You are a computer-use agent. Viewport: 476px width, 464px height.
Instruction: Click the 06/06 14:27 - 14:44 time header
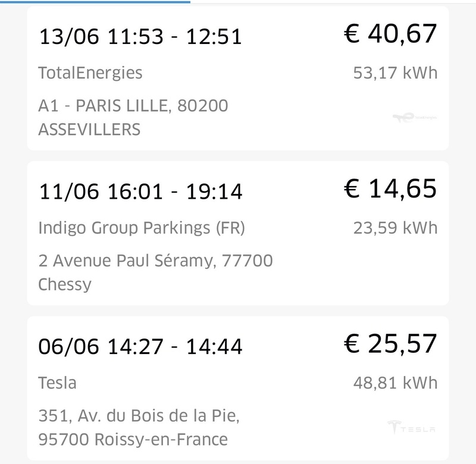140,347
